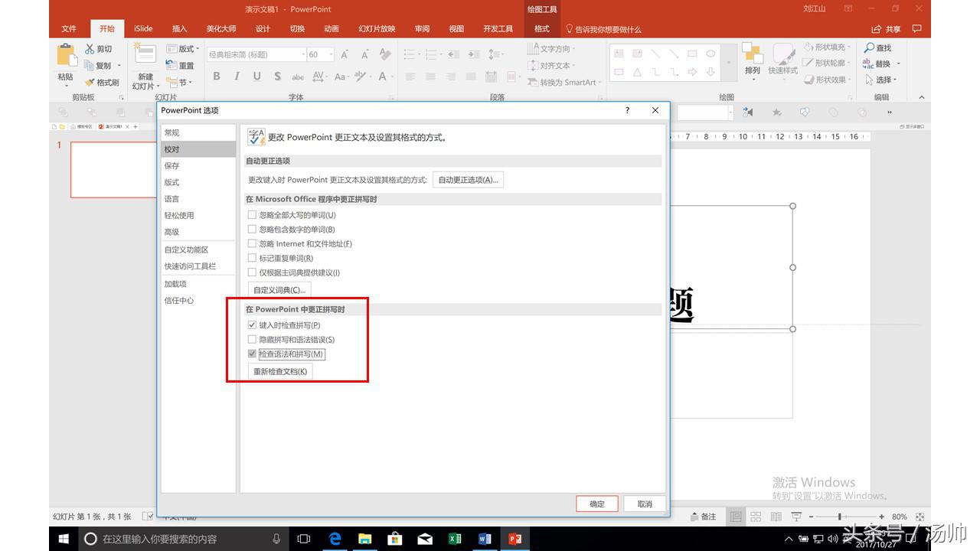Viewport: 980px width, 551px height.
Task: Click the New Slide icon
Action: [145, 55]
